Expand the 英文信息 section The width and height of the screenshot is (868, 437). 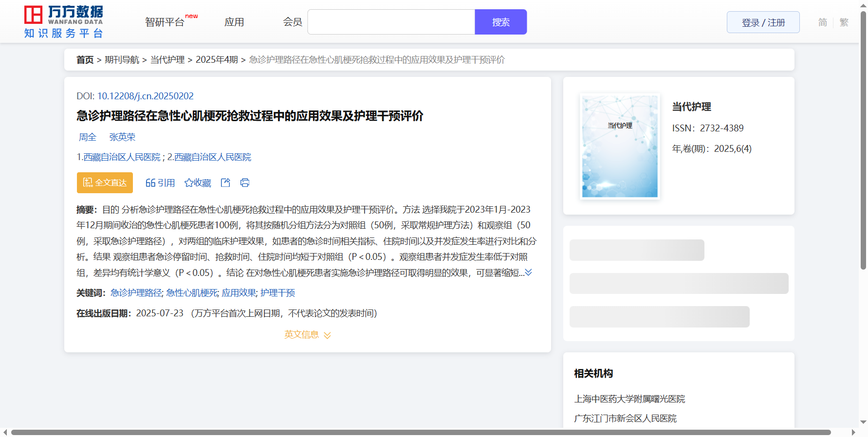307,335
